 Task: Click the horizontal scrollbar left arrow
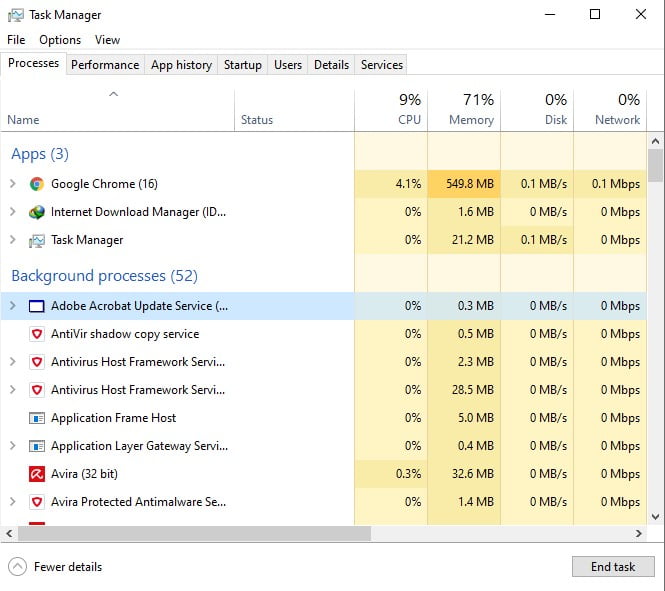point(9,533)
